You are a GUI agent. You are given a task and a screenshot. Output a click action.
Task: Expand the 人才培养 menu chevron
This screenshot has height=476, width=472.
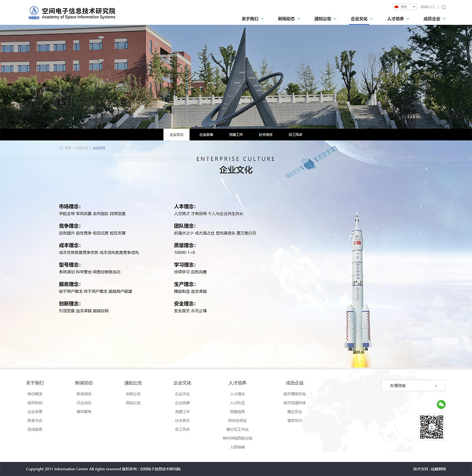click(408, 19)
